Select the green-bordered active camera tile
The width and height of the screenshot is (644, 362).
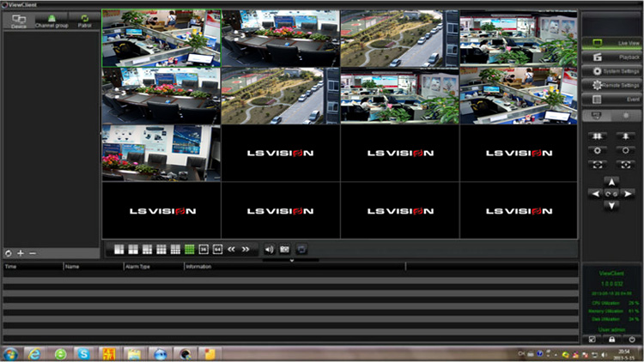[161, 38]
